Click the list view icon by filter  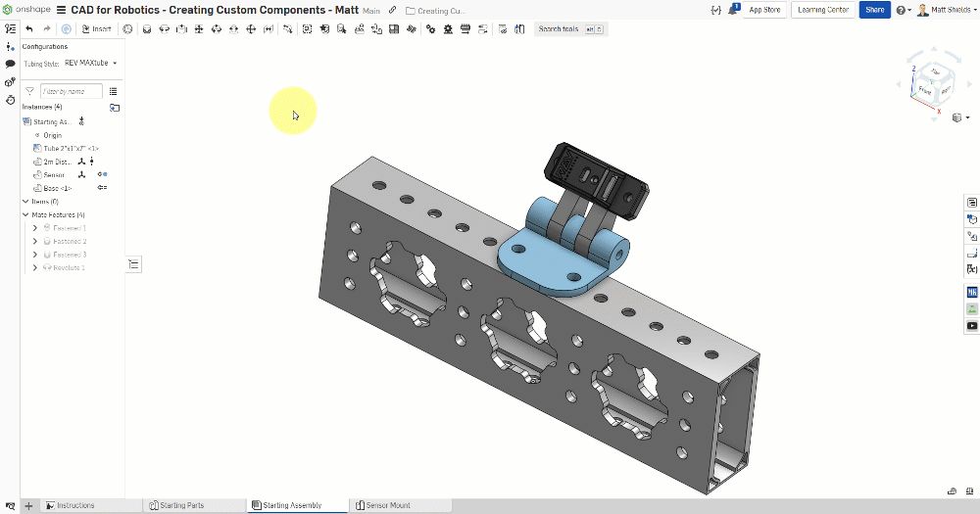[114, 91]
